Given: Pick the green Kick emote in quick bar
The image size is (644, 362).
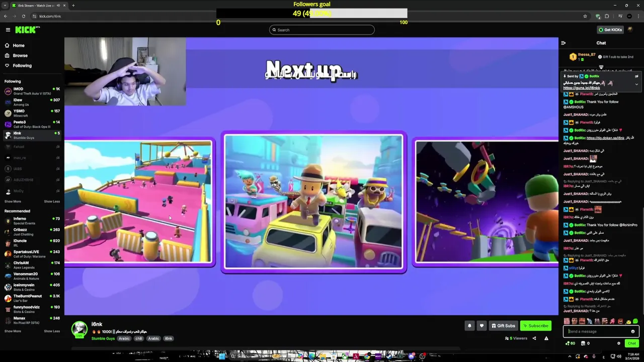Looking at the screenshot, I should coord(635,321).
